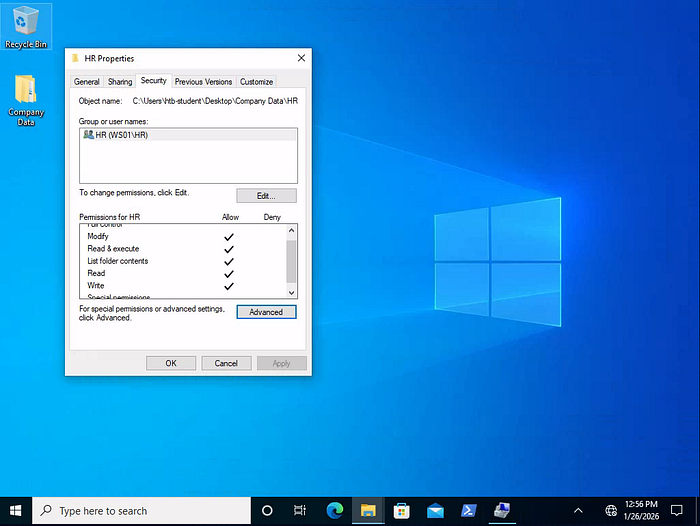Click the Modify Allow checkmark
Image resolution: width=700 pixels, height=526 pixels.
(229, 237)
